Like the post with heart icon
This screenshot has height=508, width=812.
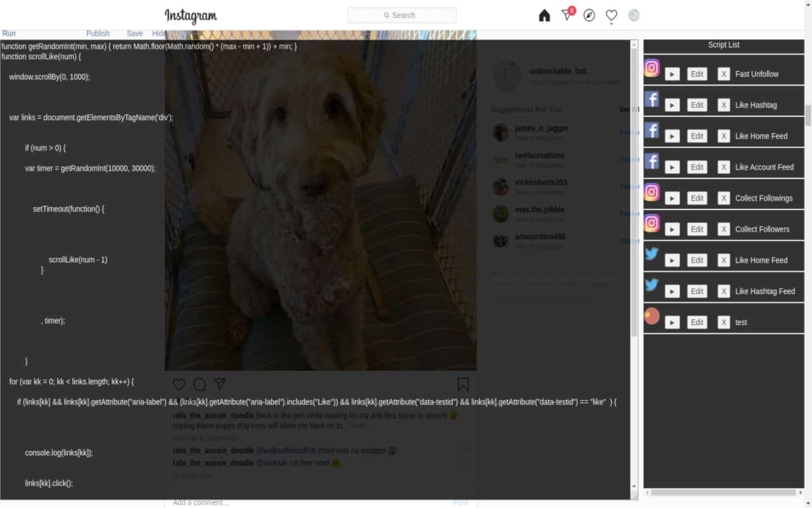pos(180,384)
